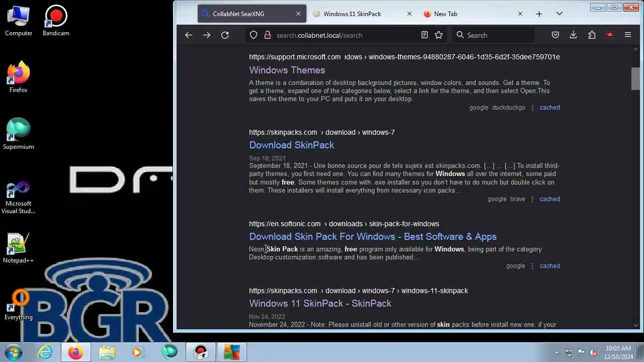This screenshot has width=644, height=362.
Task: Select the Everything desktop shortcut
Action: click(x=19, y=305)
